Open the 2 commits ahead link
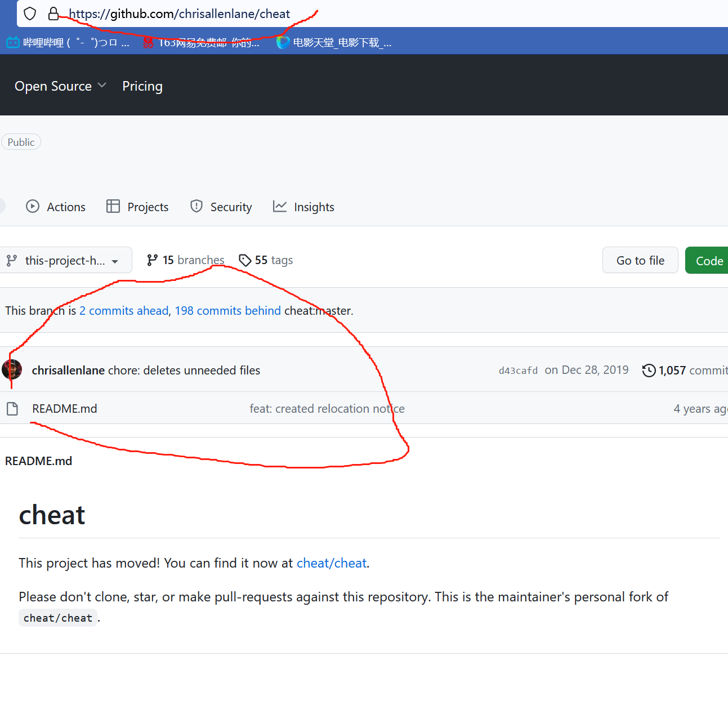This screenshot has height=723, width=728. pyautogui.click(x=124, y=311)
